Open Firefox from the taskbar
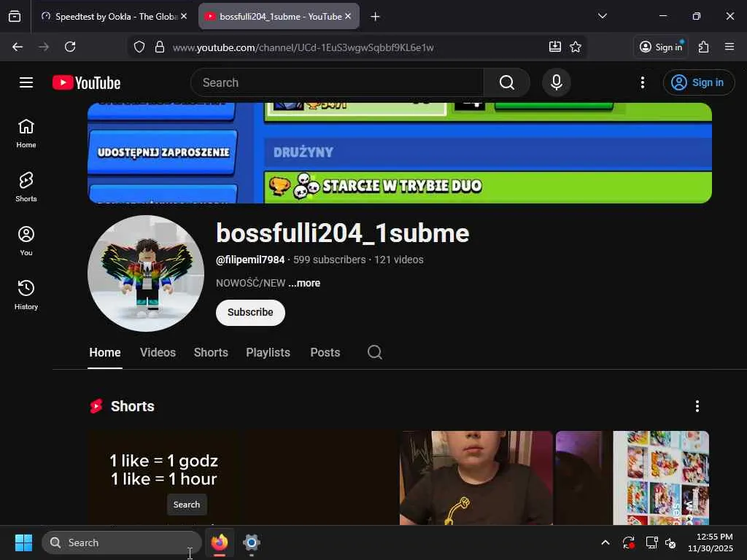Image resolution: width=747 pixels, height=560 pixels. (219, 542)
